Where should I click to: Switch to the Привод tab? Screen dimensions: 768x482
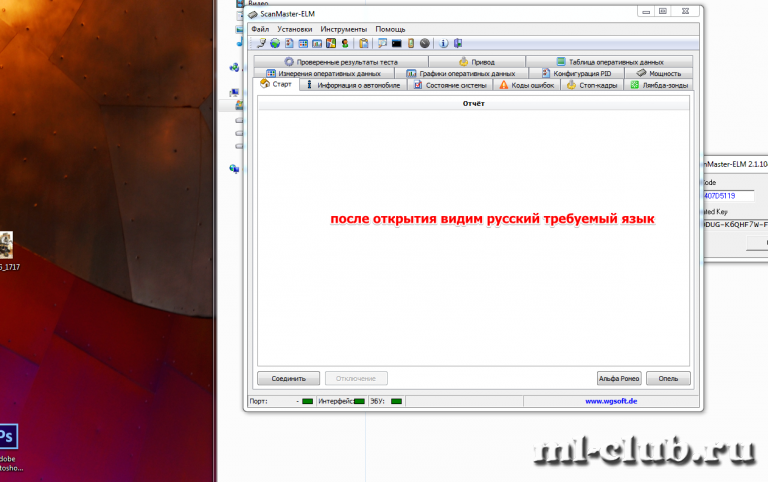pyautogui.click(x=477, y=62)
